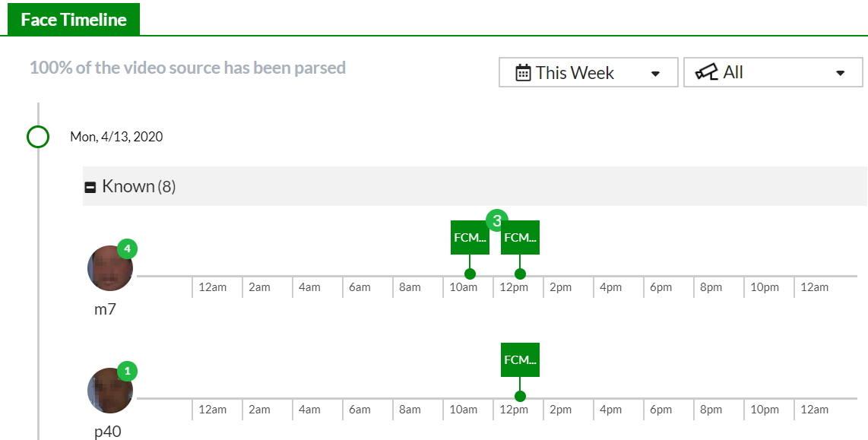
Task: Open the All cameras dropdown
Action: [x=773, y=73]
